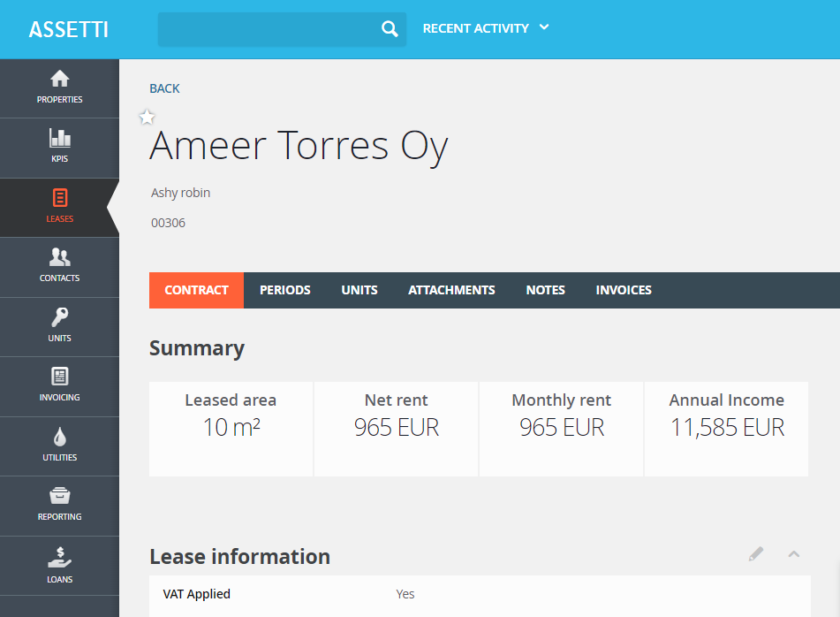This screenshot has width=840, height=617.
Task: View the Invoices tab
Action: [624, 290]
